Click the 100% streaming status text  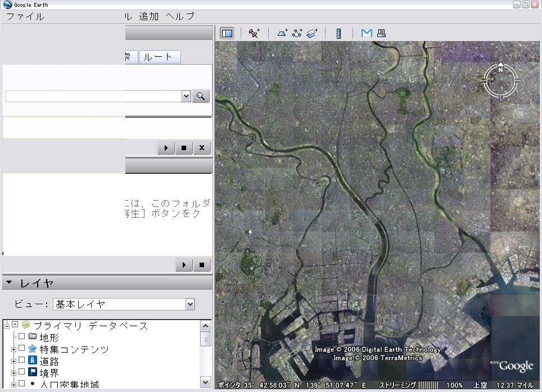click(454, 385)
